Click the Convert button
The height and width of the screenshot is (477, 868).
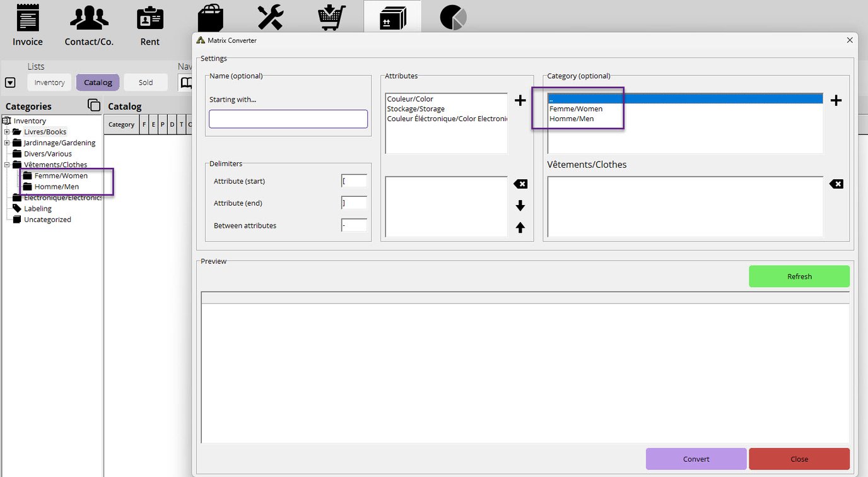pos(696,459)
